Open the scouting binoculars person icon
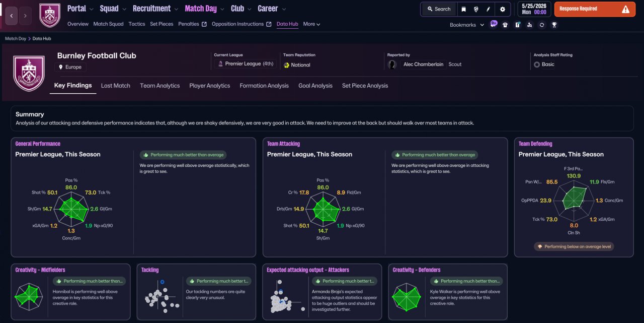 point(529,24)
